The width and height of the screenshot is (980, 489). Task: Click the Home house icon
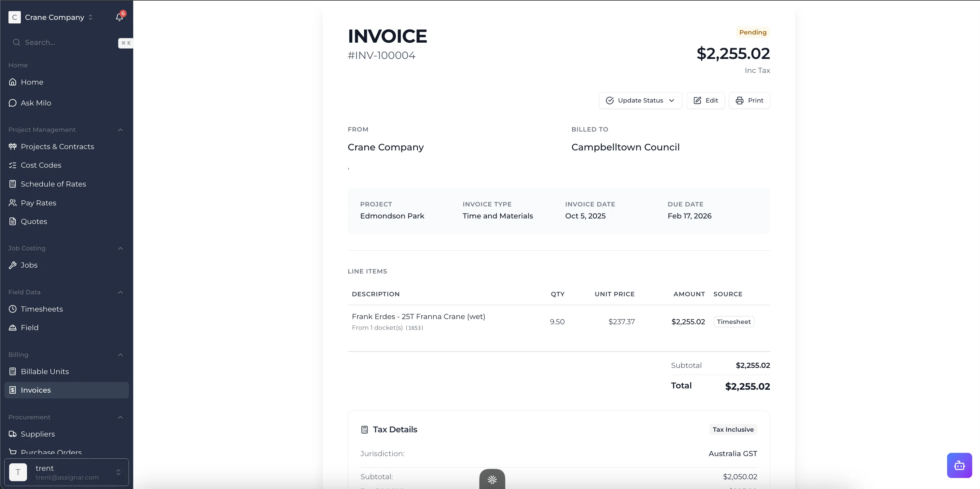click(13, 82)
